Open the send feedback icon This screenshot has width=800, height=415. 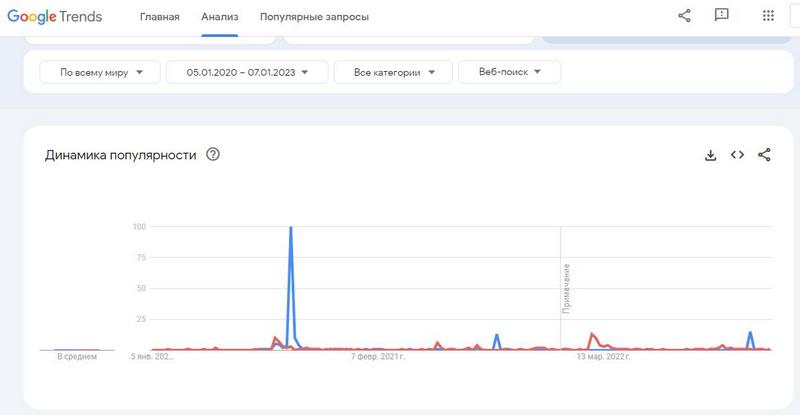tap(721, 16)
